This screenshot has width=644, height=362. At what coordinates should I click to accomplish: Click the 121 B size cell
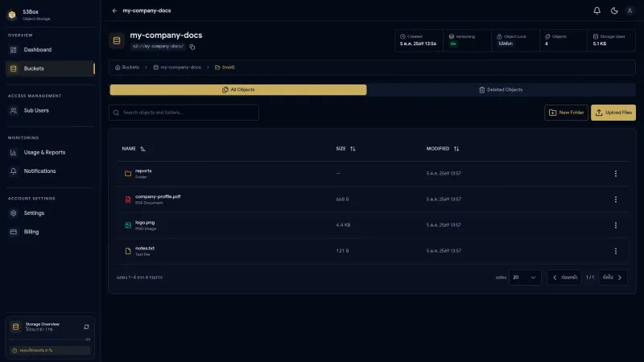pos(342,251)
